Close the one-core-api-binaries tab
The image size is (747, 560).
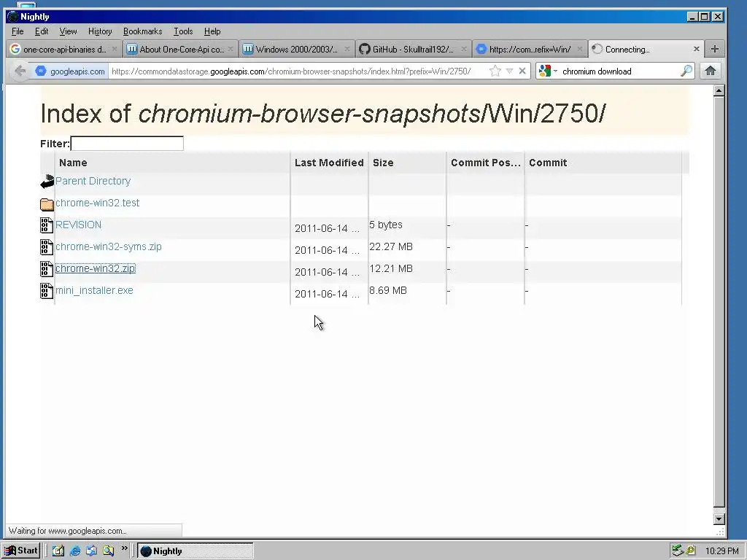[115, 49]
